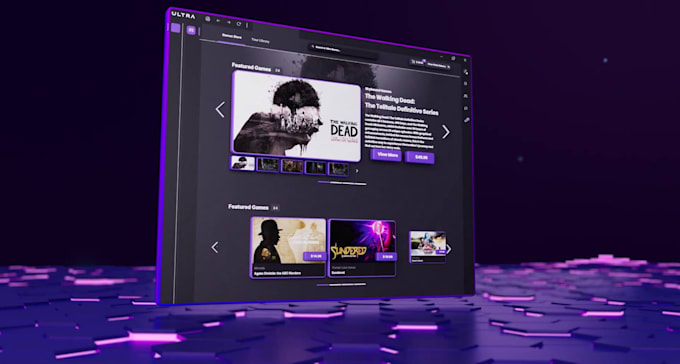Click price button on Agatha Christie card

(x=315, y=256)
